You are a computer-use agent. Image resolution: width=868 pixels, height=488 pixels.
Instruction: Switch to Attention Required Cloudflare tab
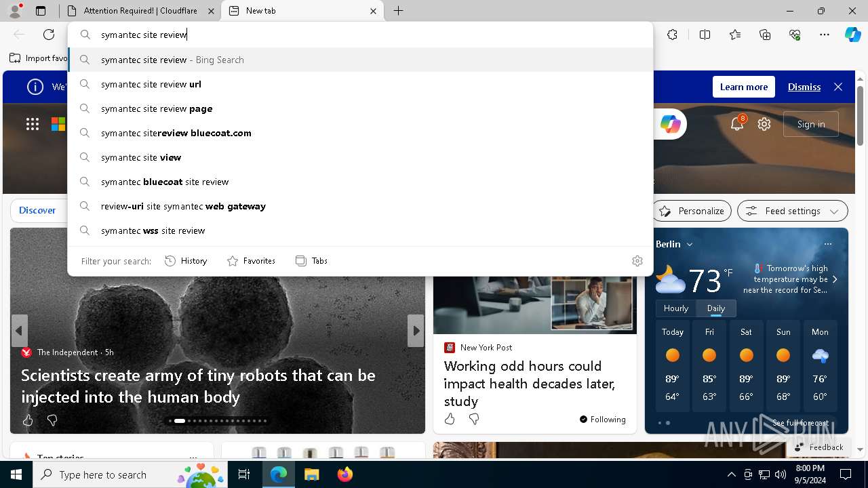point(140,11)
